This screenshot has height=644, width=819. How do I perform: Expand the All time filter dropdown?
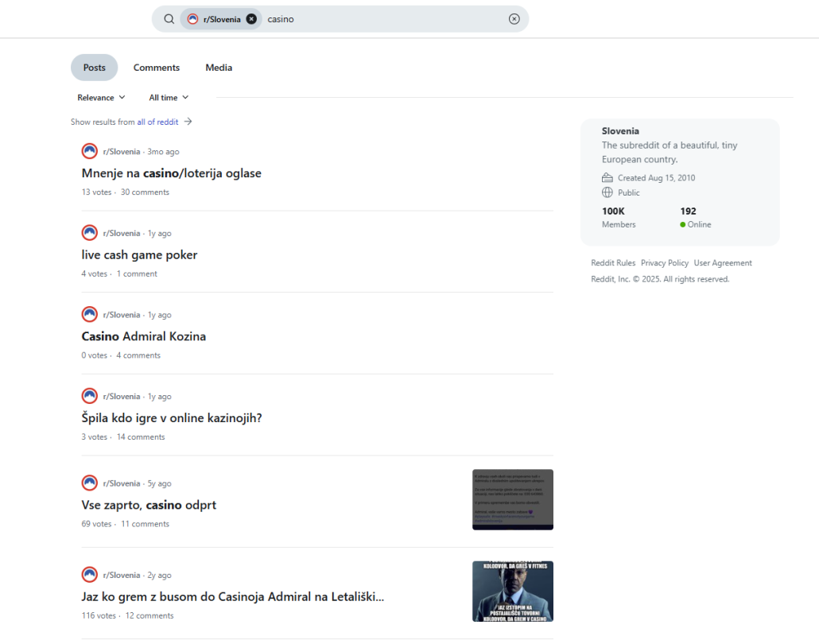[x=169, y=98]
